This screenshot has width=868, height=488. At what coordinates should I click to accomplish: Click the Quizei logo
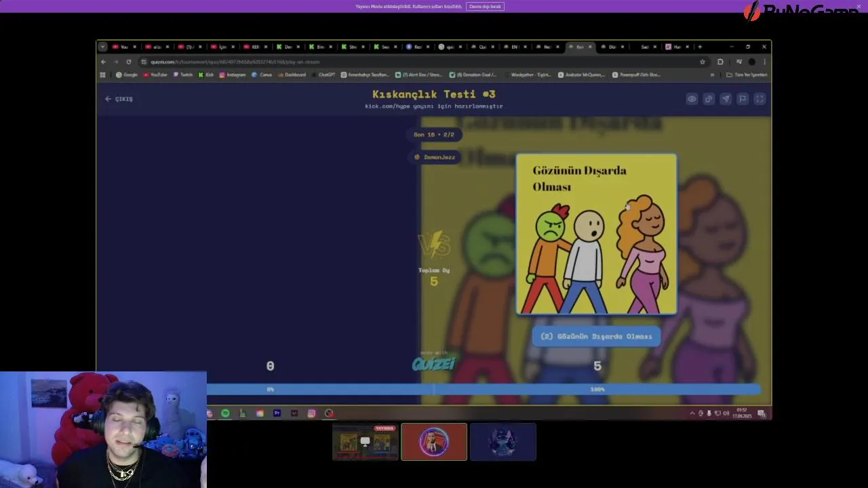pos(433,364)
